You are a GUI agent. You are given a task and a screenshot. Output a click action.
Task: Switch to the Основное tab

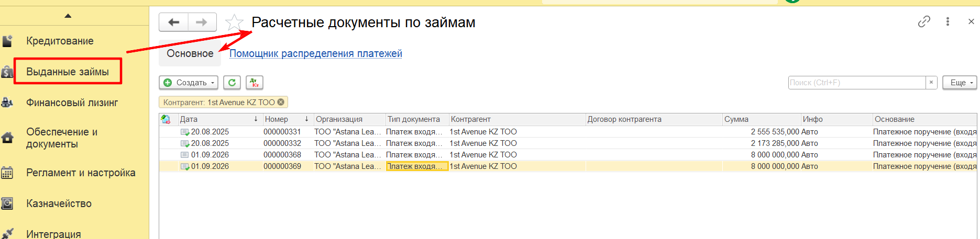pyautogui.click(x=190, y=53)
